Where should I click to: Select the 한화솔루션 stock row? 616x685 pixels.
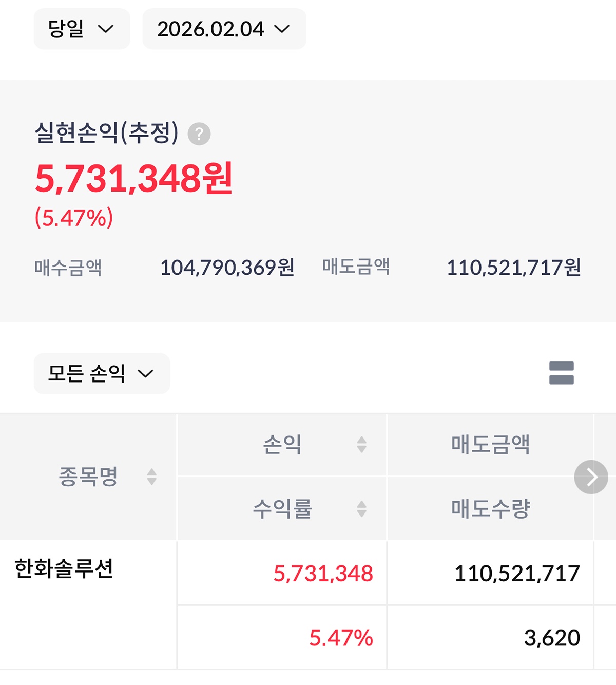tap(64, 569)
